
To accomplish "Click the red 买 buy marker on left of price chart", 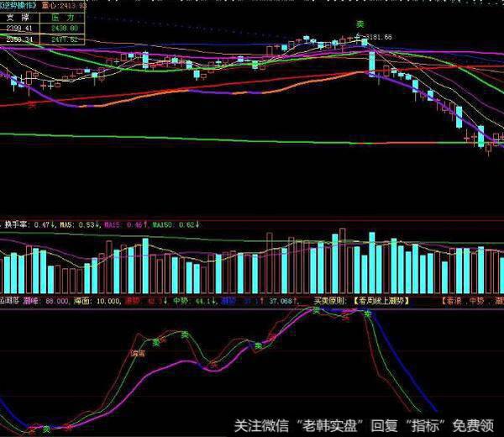I will (32, 105).
